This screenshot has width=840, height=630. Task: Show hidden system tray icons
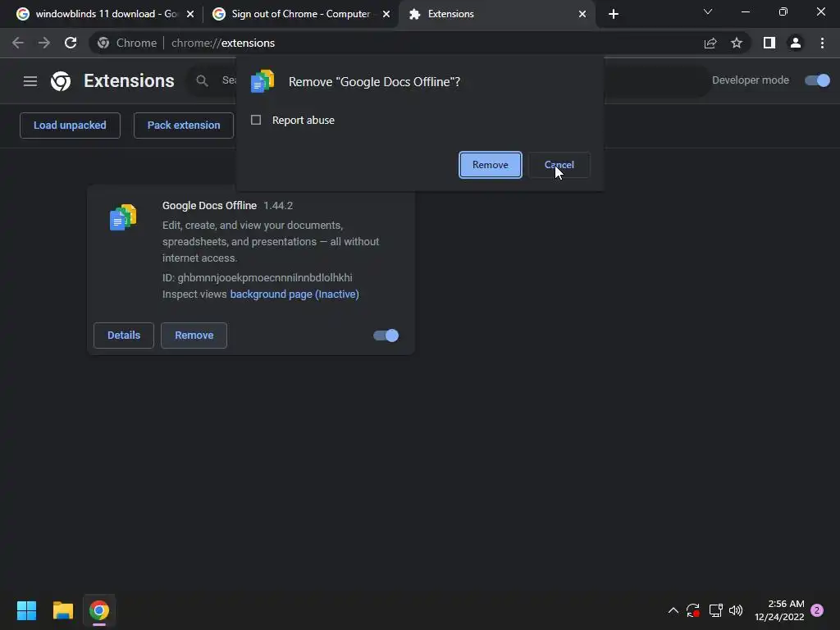click(x=673, y=610)
